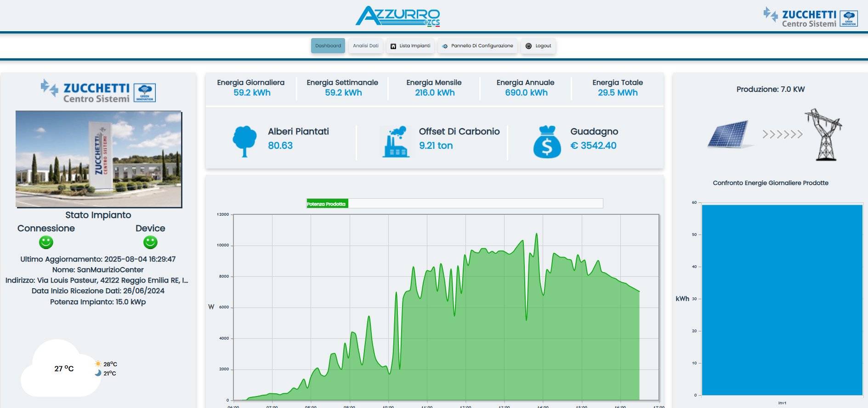This screenshot has height=408, width=868.
Task: Go to Lista Impianti
Action: pos(410,46)
